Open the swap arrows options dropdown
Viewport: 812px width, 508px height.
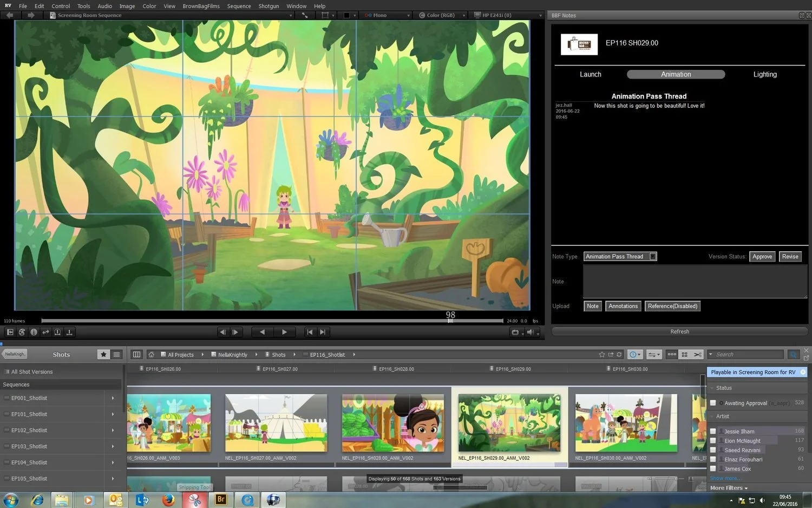coord(654,354)
